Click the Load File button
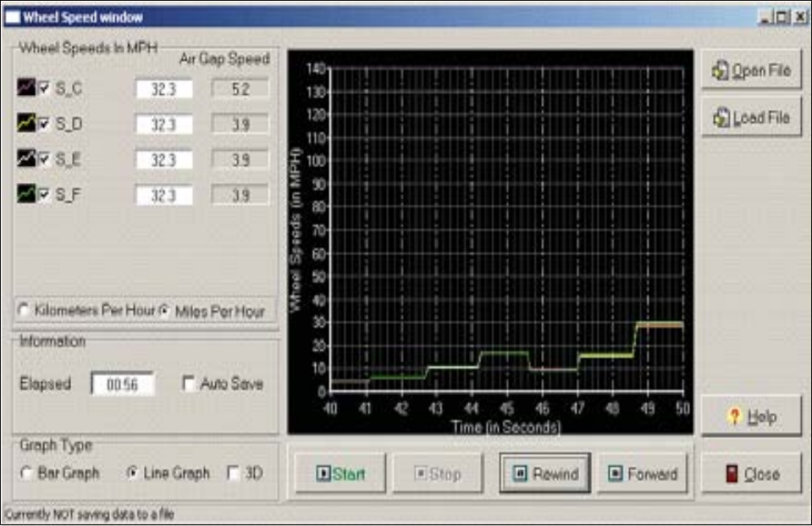The image size is (812, 526). (x=751, y=118)
